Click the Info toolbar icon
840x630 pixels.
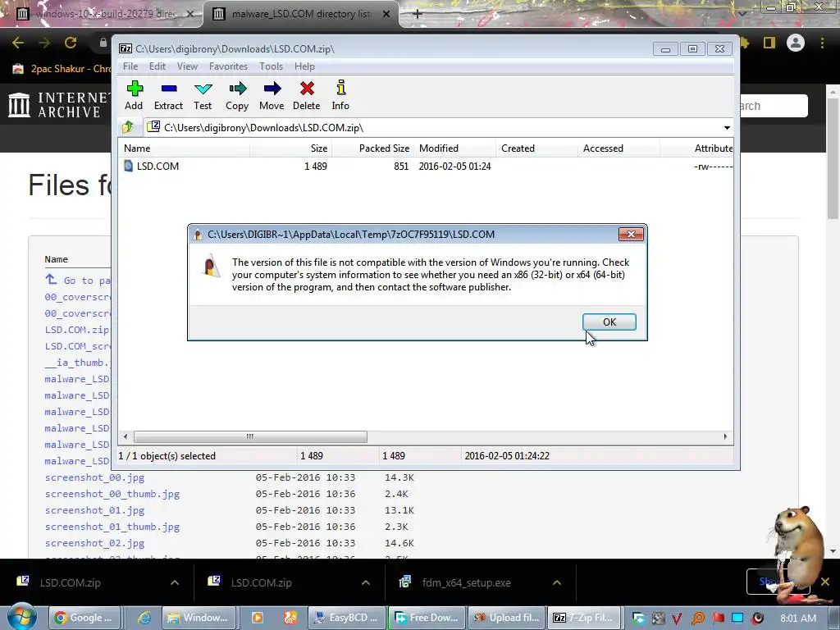point(340,87)
